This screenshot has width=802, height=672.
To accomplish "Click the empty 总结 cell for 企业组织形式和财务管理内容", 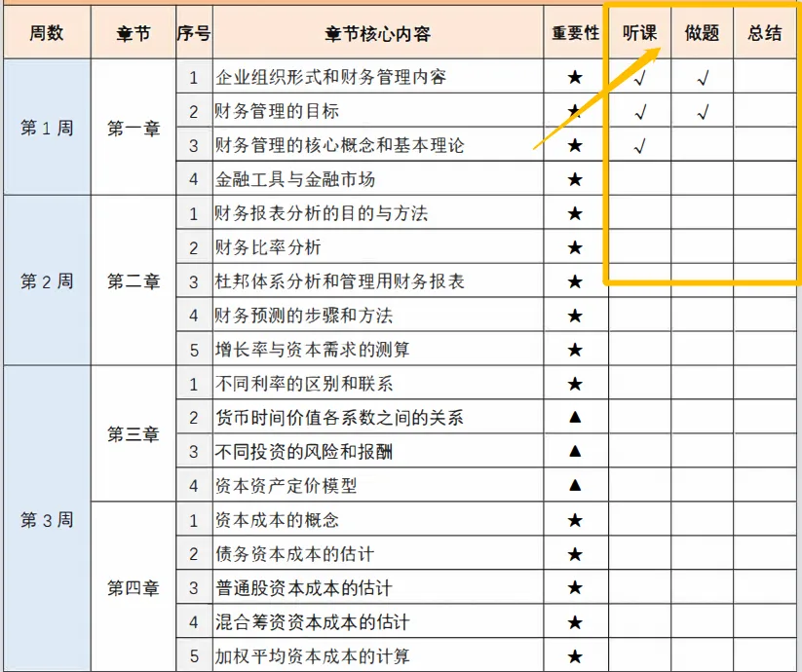I will 765,77.
